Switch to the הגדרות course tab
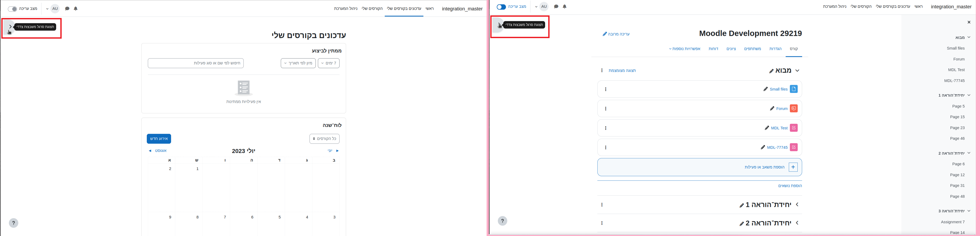The image size is (980, 236). click(775, 49)
